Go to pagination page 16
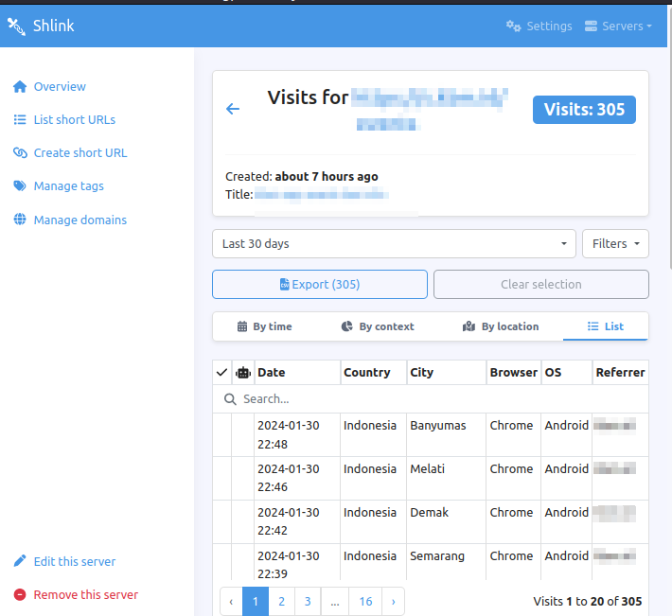Viewport: 672px width, 616px height. 365,602
